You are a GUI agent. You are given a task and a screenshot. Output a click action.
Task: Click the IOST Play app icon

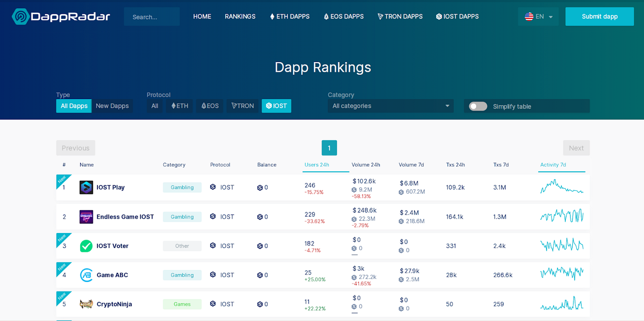[x=86, y=187]
